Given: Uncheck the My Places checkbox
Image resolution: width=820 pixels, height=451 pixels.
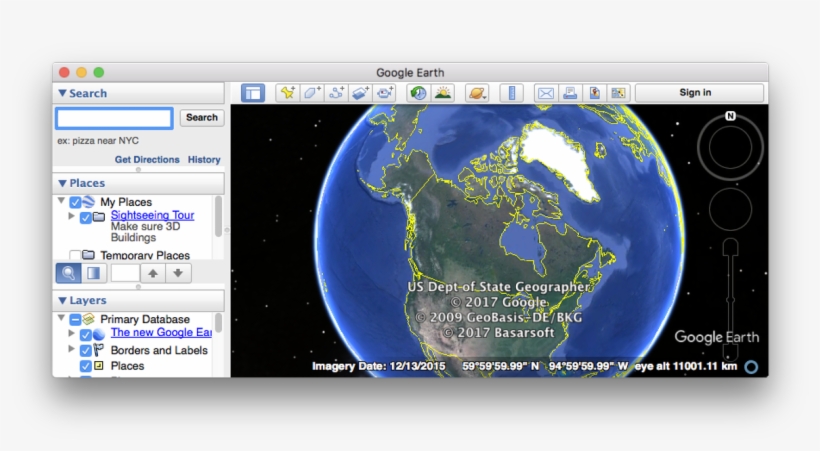Looking at the screenshot, I should [x=75, y=202].
